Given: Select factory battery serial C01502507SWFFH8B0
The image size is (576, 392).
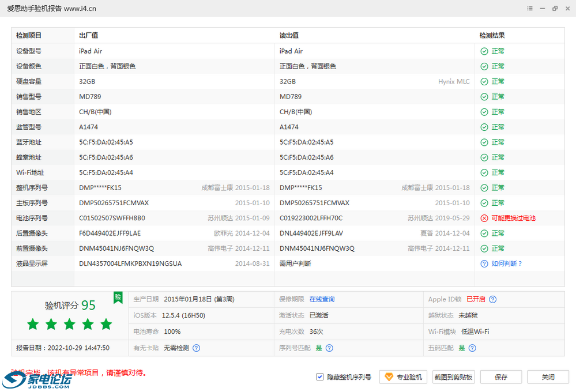Looking at the screenshot, I should click(x=112, y=218).
